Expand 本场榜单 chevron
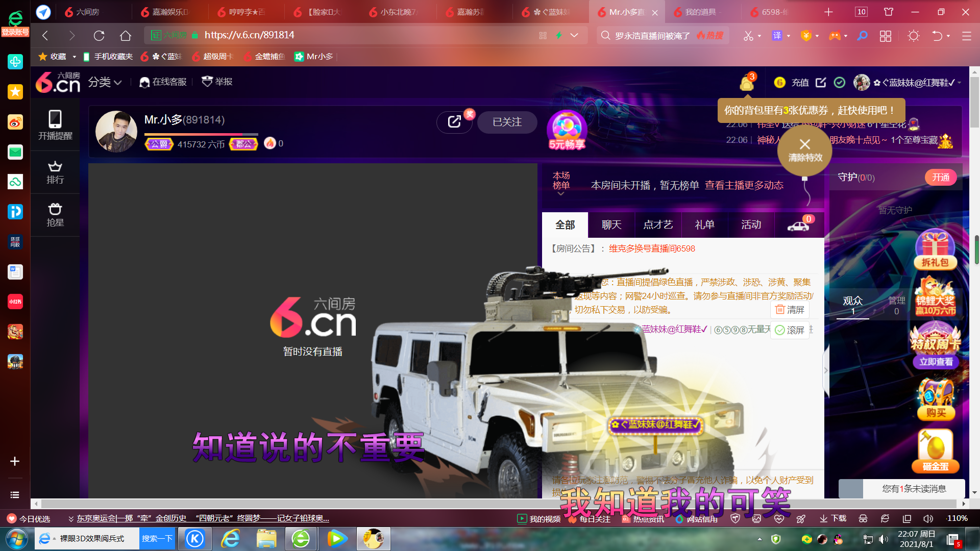Screen dimensions: 980x551 (x=561, y=194)
